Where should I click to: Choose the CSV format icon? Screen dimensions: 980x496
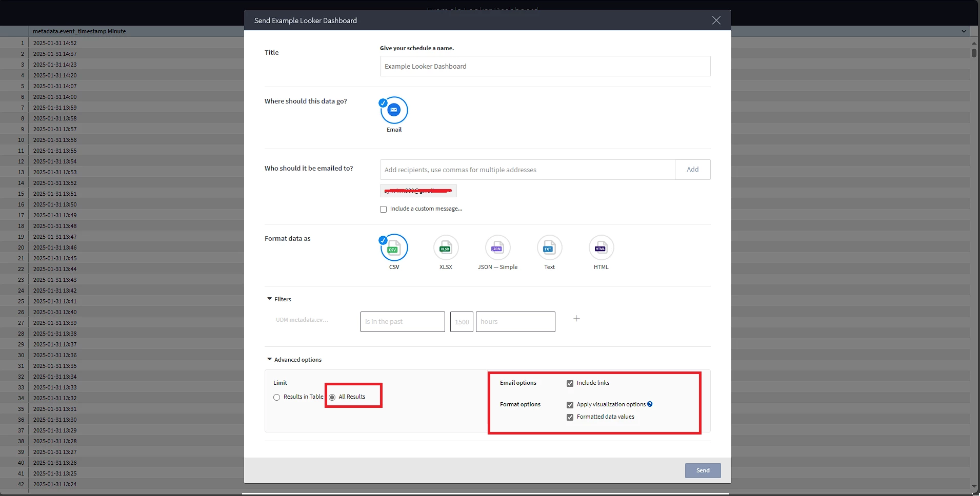point(394,248)
